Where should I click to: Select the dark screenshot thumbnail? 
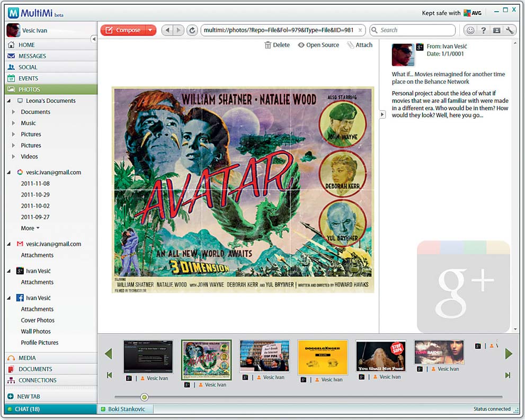coord(148,356)
